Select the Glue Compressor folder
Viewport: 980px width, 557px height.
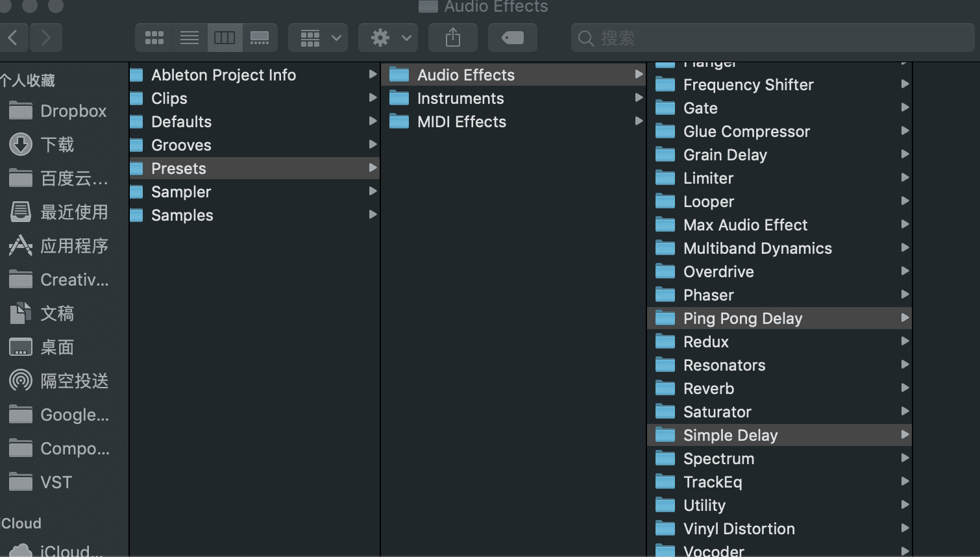click(780, 131)
